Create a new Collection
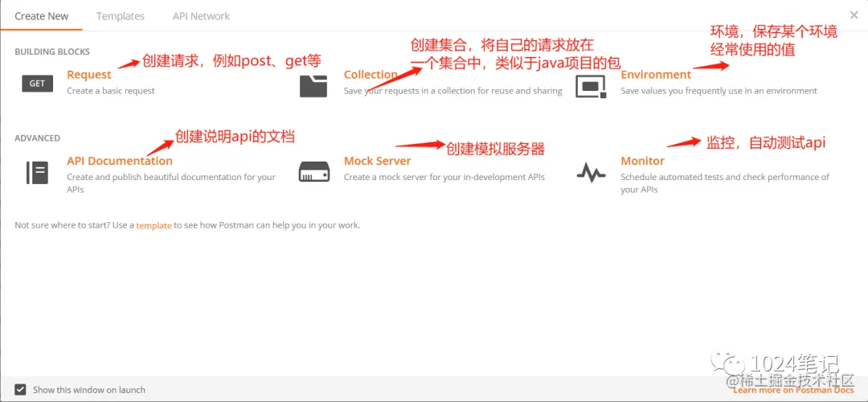The height and width of the screenshot is (402, 868). point(371,74)
